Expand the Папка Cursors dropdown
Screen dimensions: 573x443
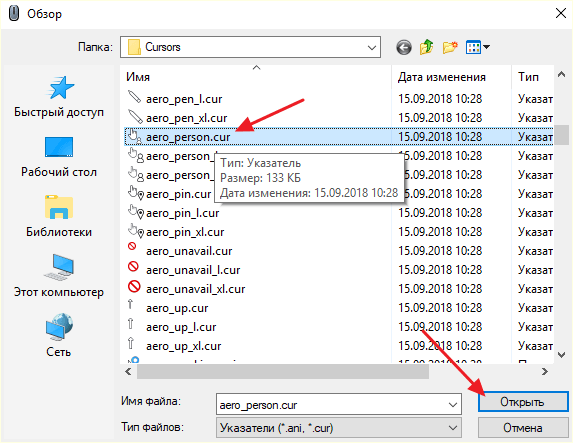click(x=372, y=48)
